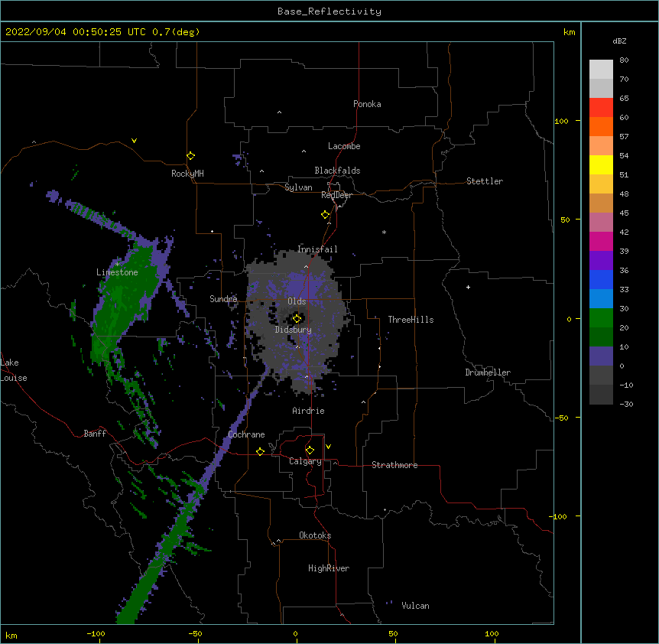Select the light gray 70–80 dBZ legend swatch

click(x=601, y=70)
